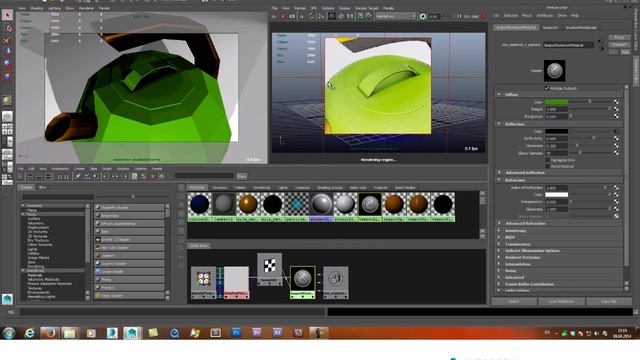Image resolution: width=640 pixels, height=360 pixels.
Task: Enable the Highlights Only checkbox
Action: tap(547, 160)
